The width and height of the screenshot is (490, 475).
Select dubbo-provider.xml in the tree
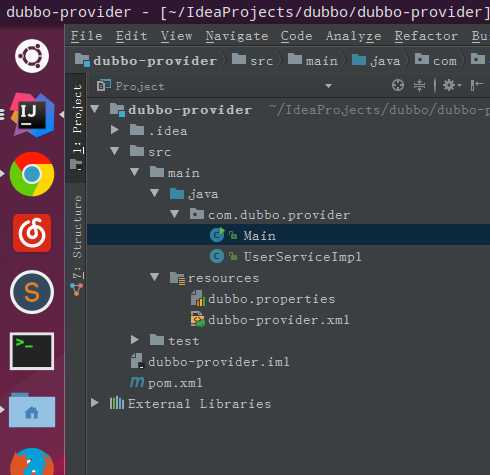click(x=279, y=320)
